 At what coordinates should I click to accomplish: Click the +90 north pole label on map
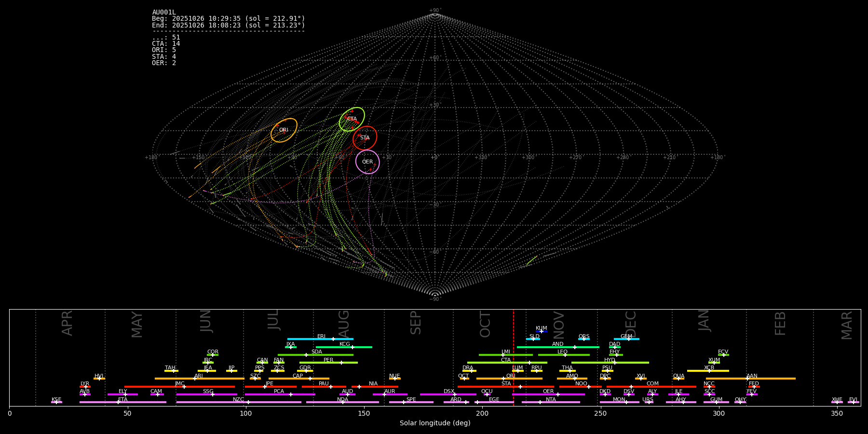[x=434, y=11]
